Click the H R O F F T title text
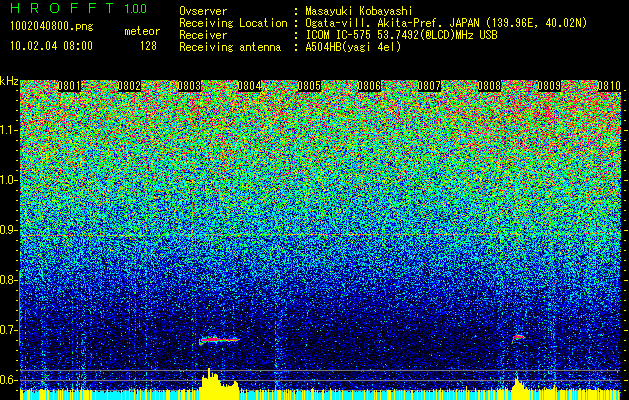The width and height of the screenshot is (629, 400). coord(62,8)
